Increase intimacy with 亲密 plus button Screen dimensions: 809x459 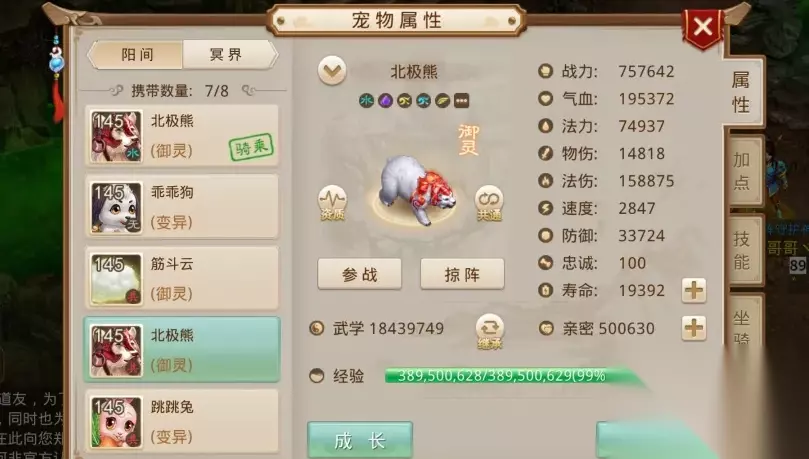point(693,328)
